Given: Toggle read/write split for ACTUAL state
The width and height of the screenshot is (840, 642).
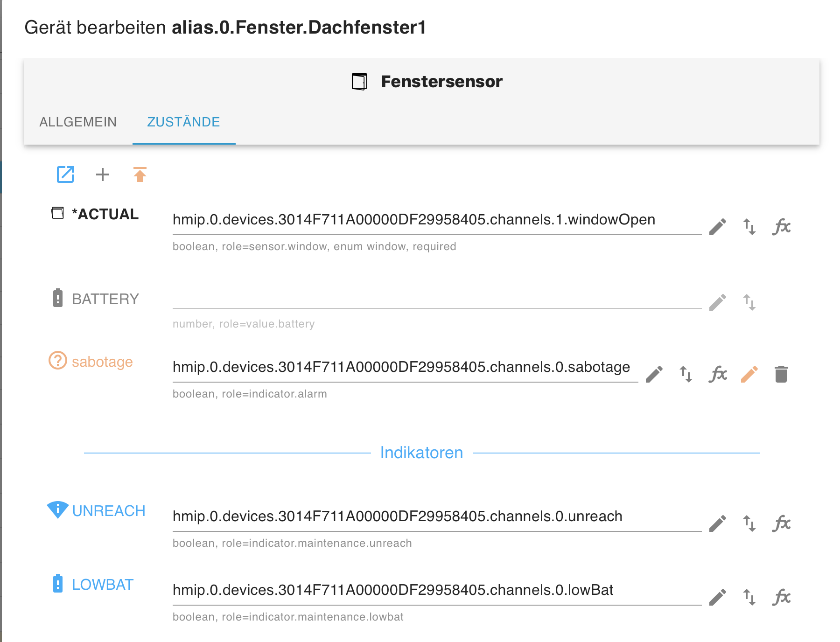Looking at the screenshot, I should (749, 227).
